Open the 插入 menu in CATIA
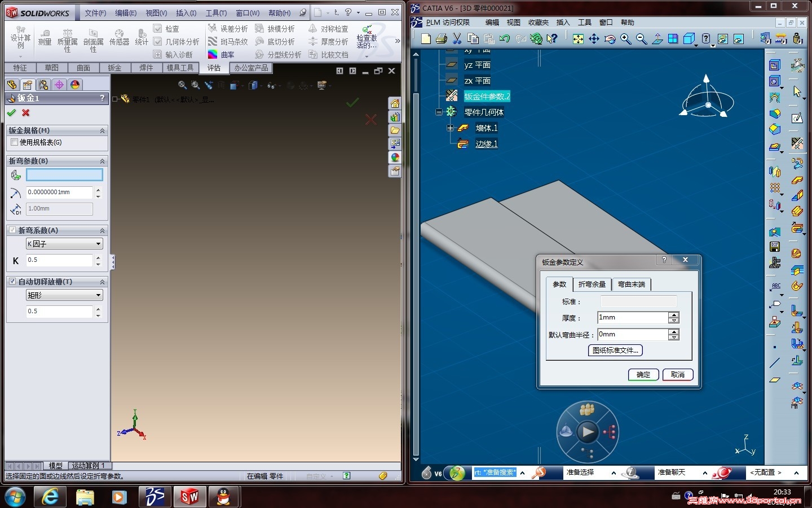 pos(563,23)
